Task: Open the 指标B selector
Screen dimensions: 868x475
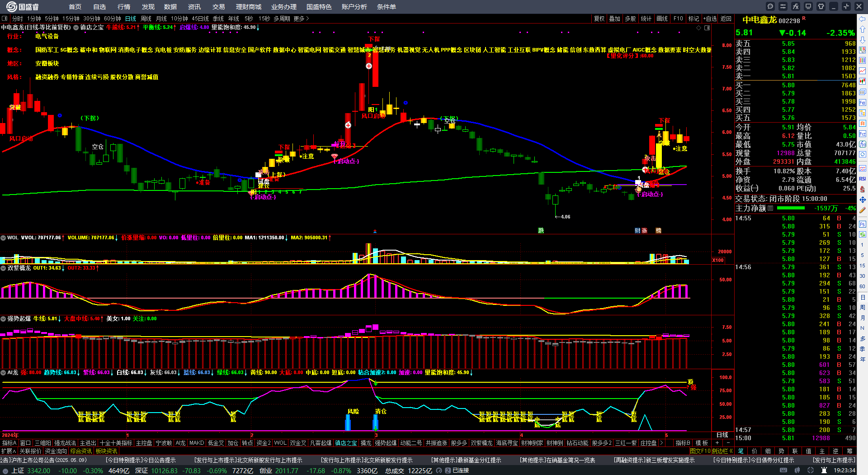Action: [683, 443]
